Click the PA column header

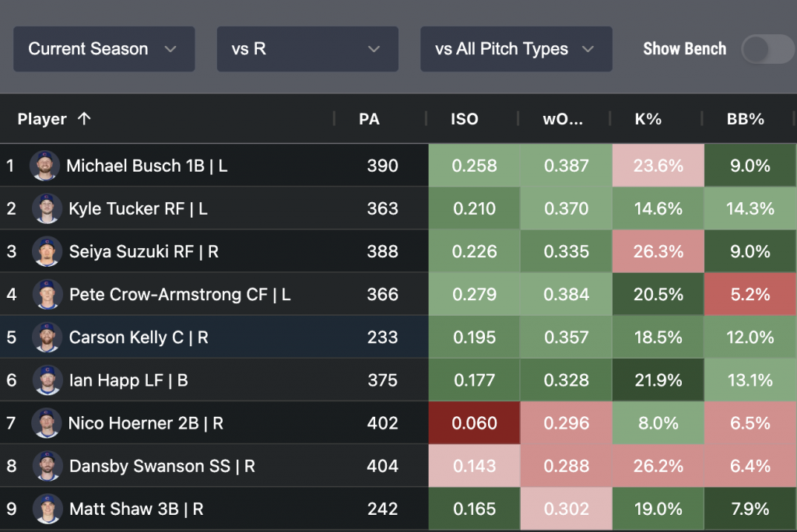(x=369, y=119)
